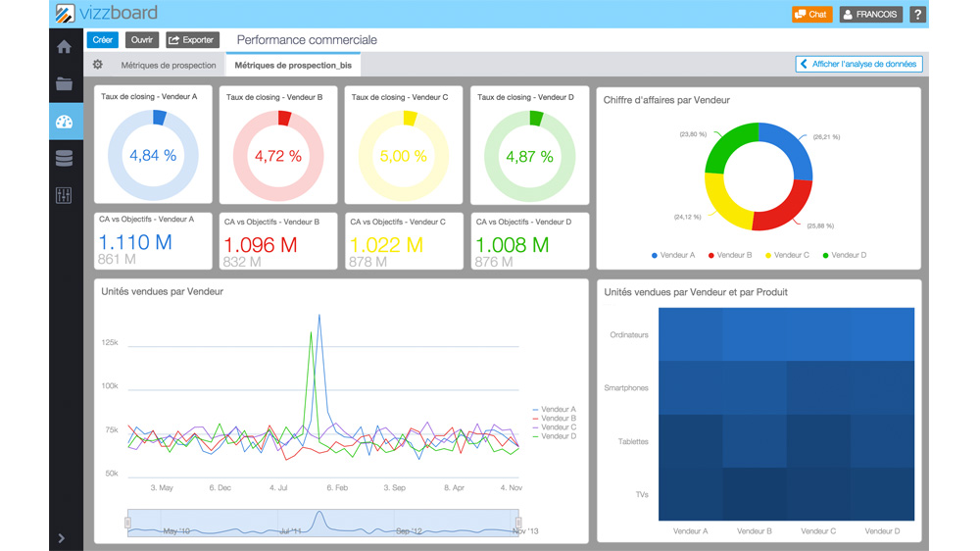Toggle Vendeur A in line chart legend
980x551 pixels.
tap(554, 410)
